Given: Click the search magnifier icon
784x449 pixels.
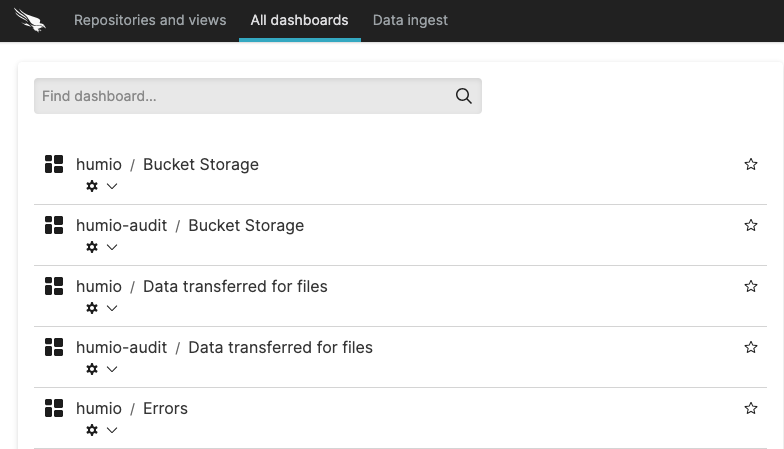Looking at the screenshot, I should coord(464,96).
